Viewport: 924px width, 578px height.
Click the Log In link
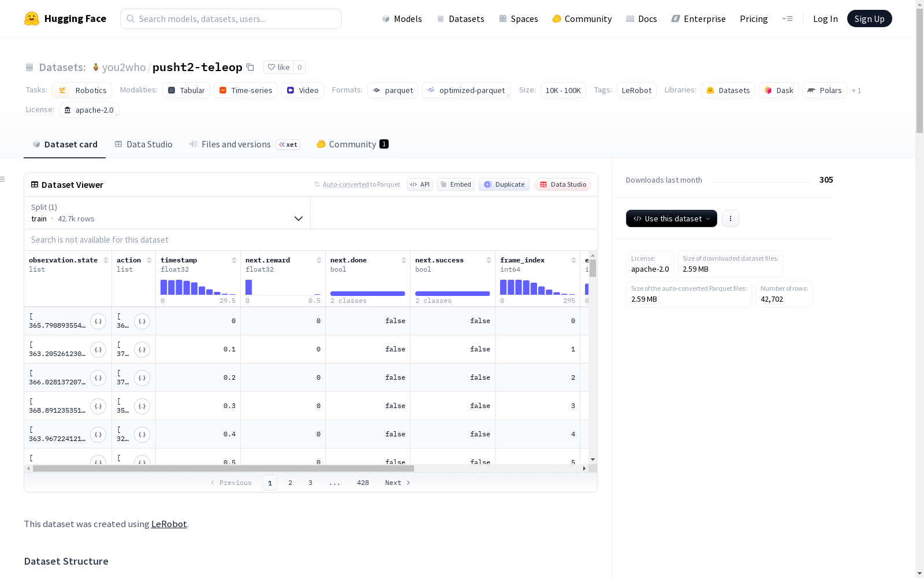[x=825, y=18]
